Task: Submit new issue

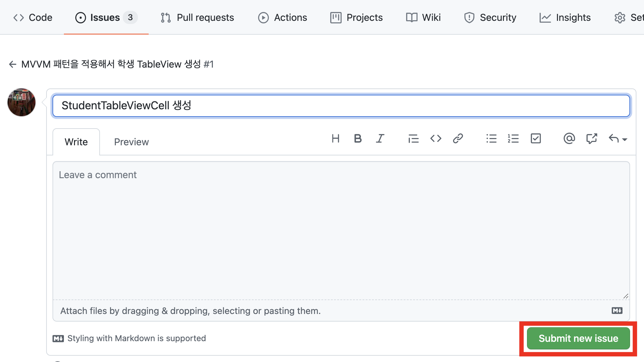Action: tap(578, 338)
